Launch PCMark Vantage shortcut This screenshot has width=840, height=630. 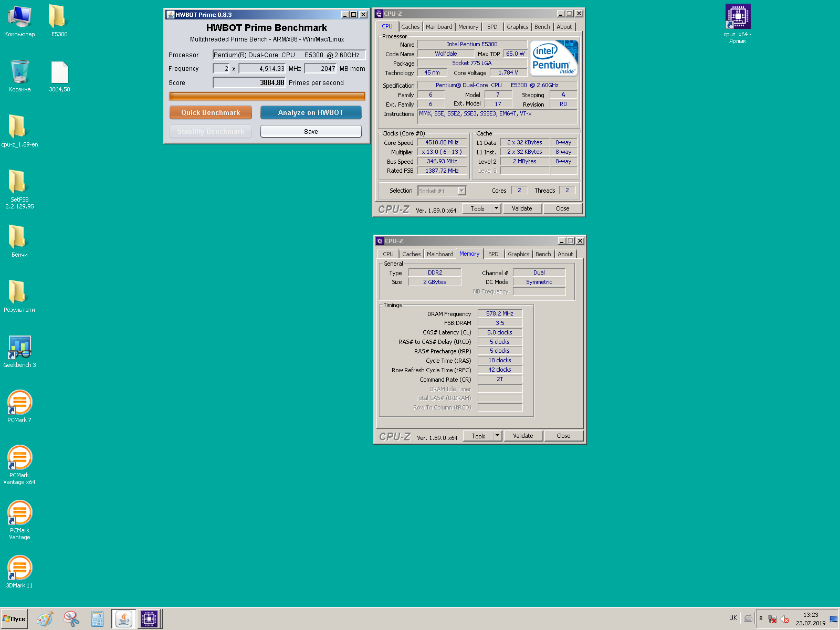19,520
